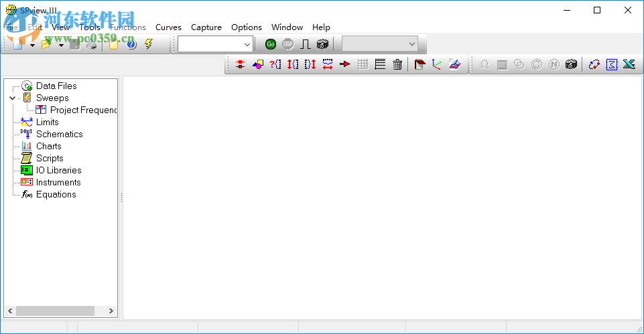Open the Functions menu

[128, 27]
